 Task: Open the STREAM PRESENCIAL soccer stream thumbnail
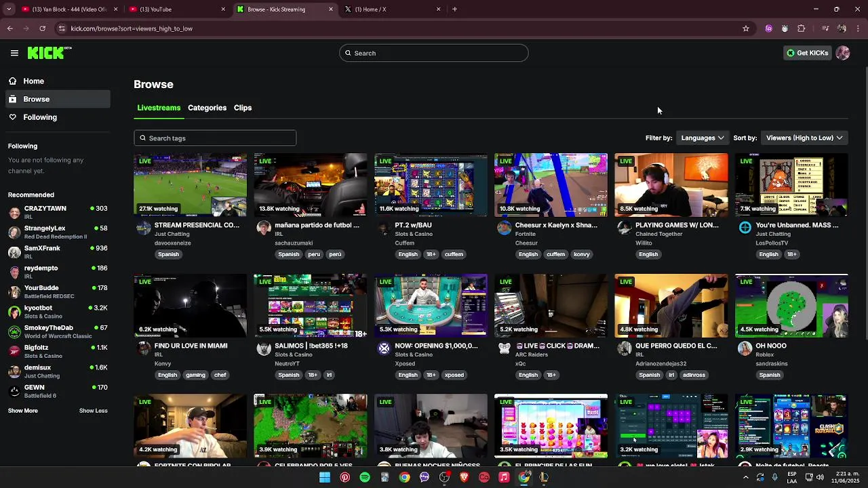tap(191, 185)
